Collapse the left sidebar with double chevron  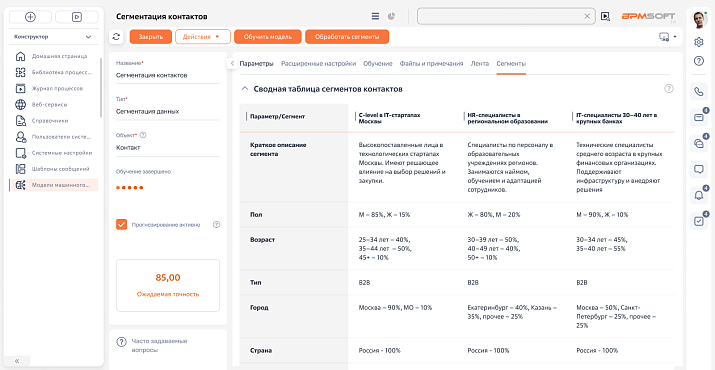point(17,360)
